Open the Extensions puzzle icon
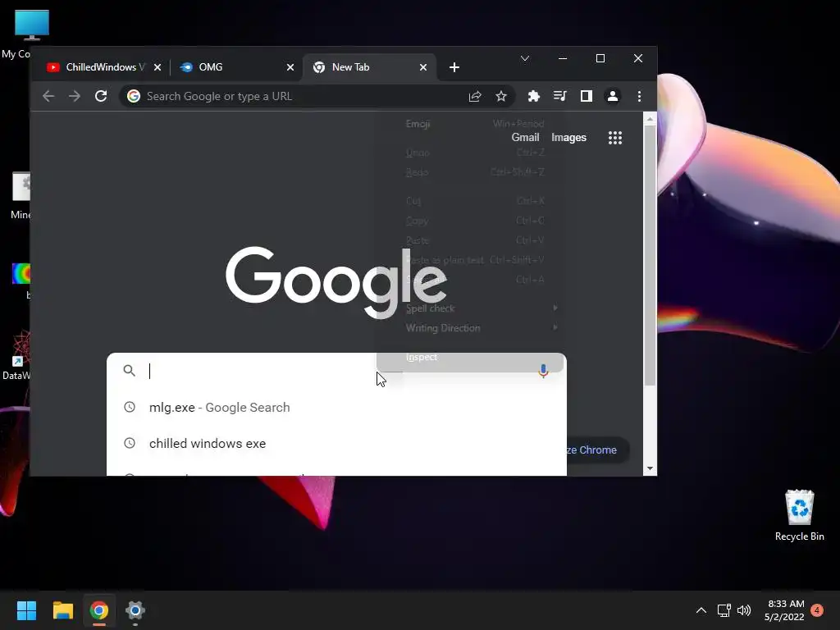This screenshot has height=630, width=840. click(533, 97)
